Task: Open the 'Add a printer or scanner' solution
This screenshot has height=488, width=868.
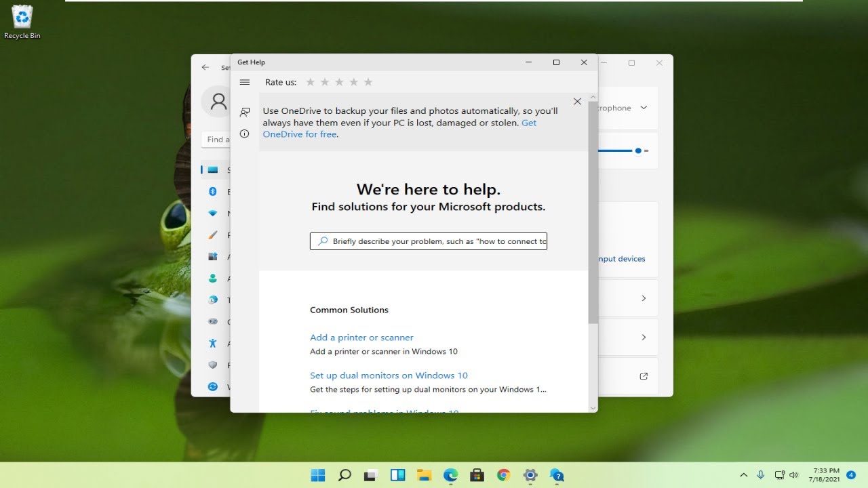Action: (x=361, y=337)
